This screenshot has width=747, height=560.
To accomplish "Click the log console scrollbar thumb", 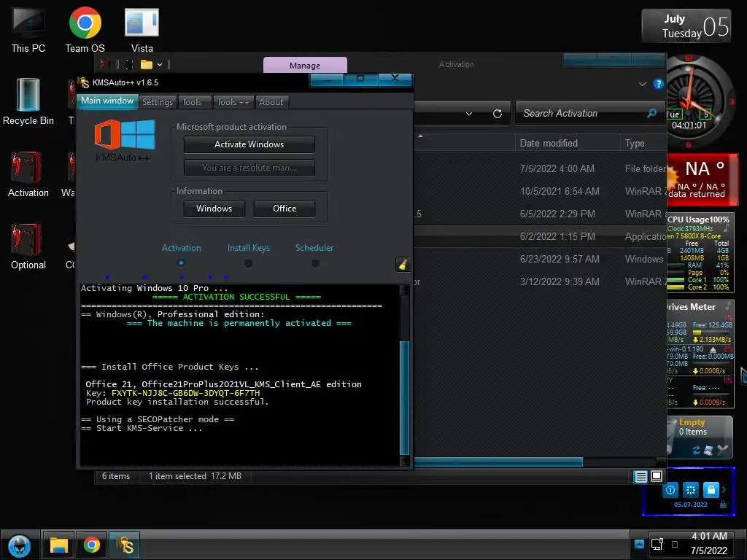I will (x=404, y=398).
